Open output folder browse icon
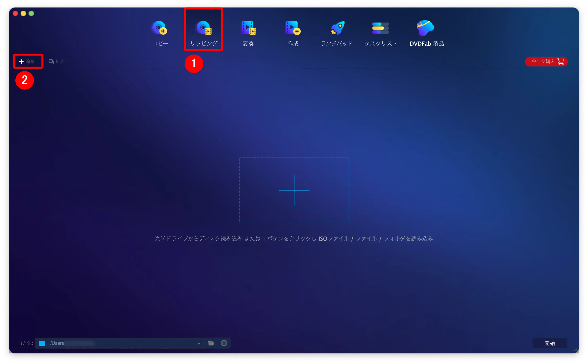The image size is (588, 364). click(x=211, y=343)
